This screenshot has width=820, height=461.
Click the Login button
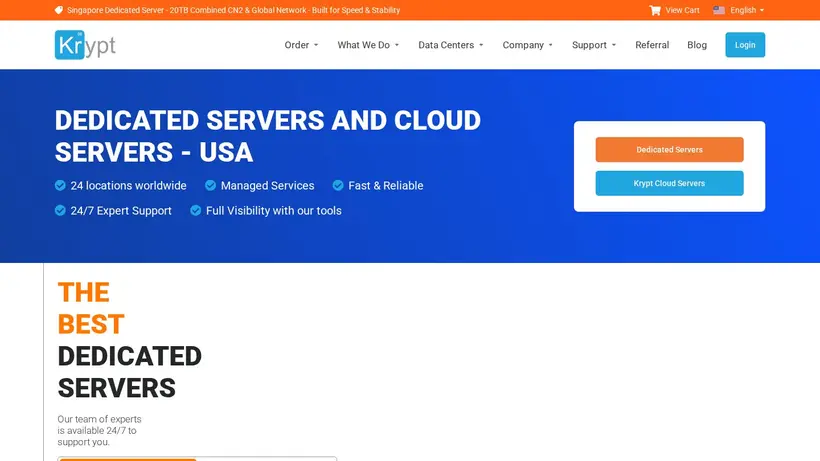pos(745,45)
